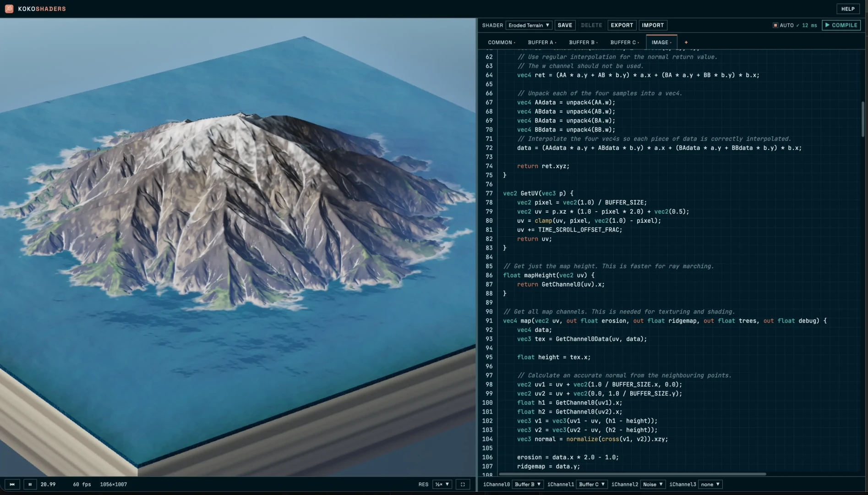The height and width of the screenshot is (495, 868).
Task: Click the horizontal code scrollbar
Action: [x=632, y=474]
